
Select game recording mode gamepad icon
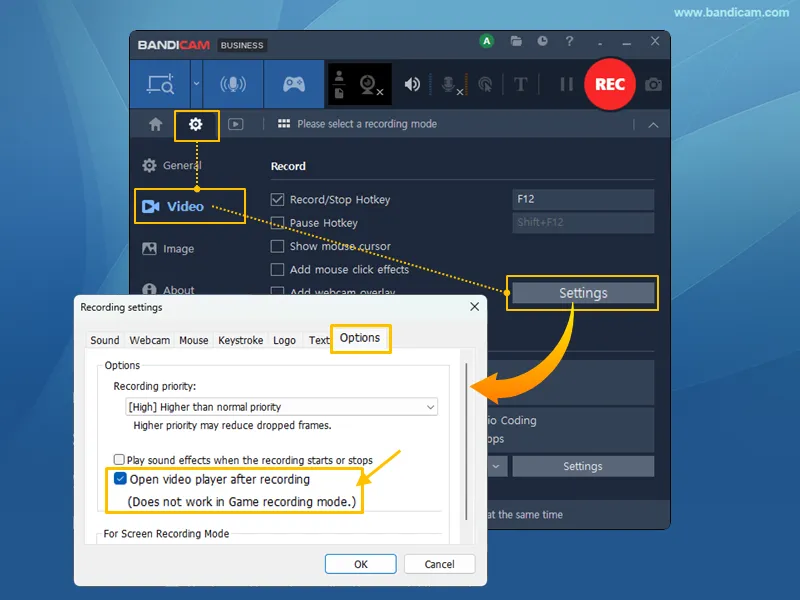(294, 84)
